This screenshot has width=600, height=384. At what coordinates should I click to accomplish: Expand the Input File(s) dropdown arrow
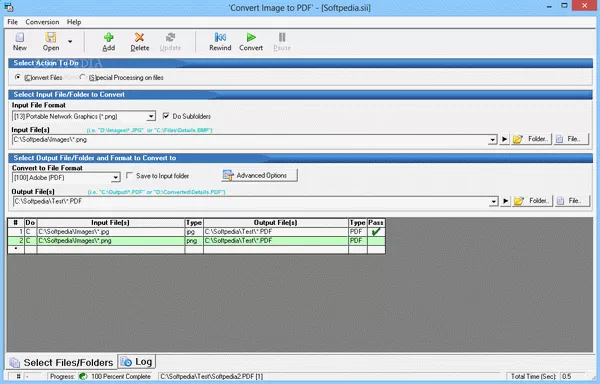493,140
